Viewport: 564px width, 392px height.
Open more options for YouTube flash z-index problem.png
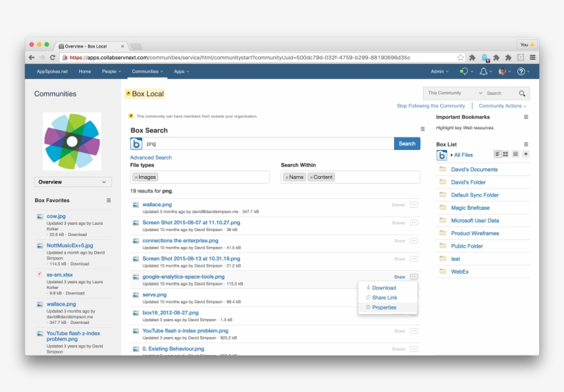point(414,331)
